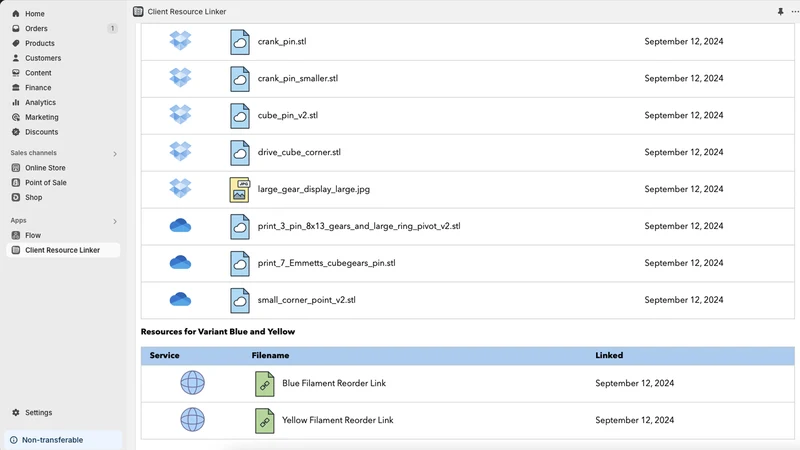
Task: Click Resources for Variant Blue and Yellow heading
Action: pyautogui.click(x=218, y=332)
